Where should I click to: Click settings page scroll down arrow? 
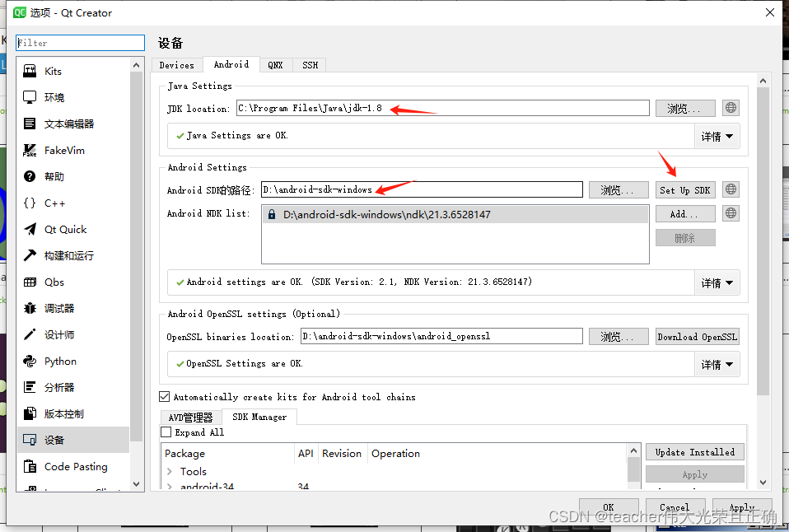pyautogui.click(x=763, y=482)
